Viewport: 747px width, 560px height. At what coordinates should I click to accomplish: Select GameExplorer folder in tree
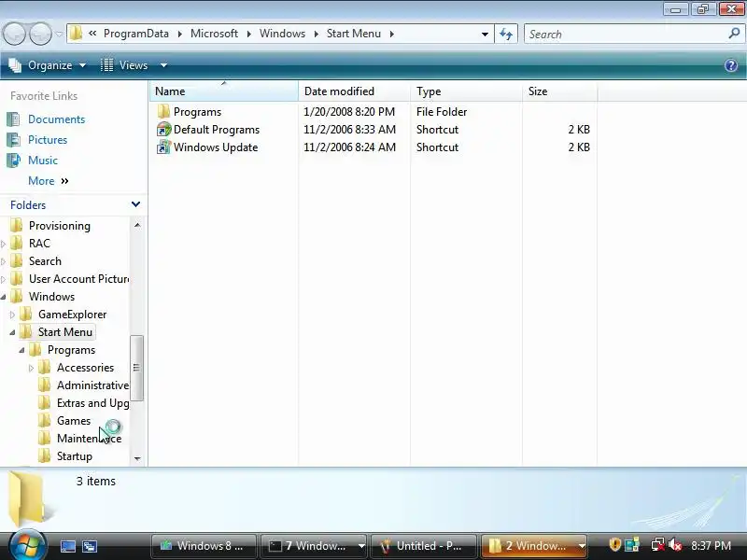73,315
